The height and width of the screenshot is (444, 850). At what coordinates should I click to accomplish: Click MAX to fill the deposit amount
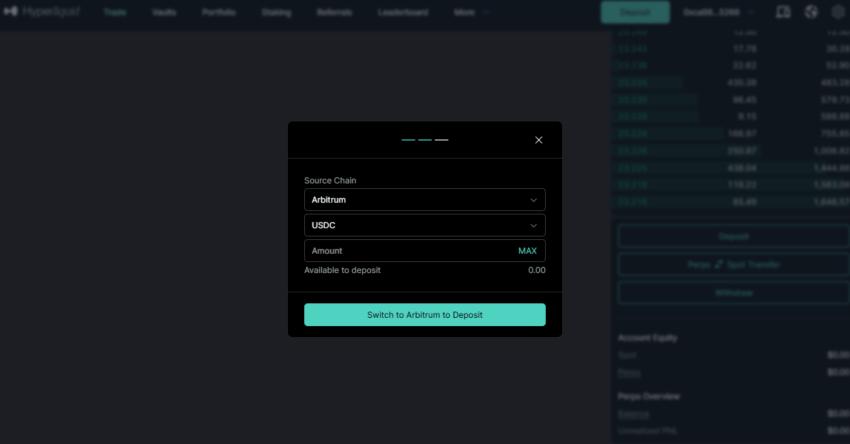coord(527,250)
